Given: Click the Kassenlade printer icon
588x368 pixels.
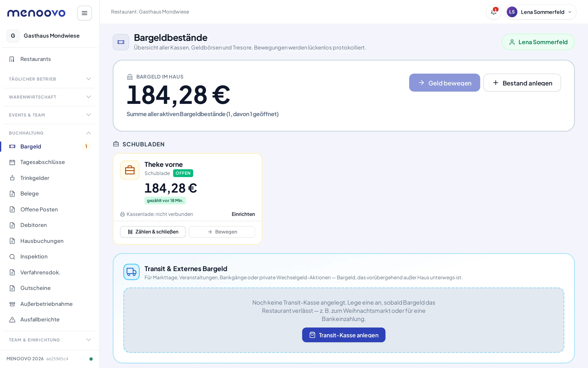Looking at the screenshot, I should click(122, 214).
